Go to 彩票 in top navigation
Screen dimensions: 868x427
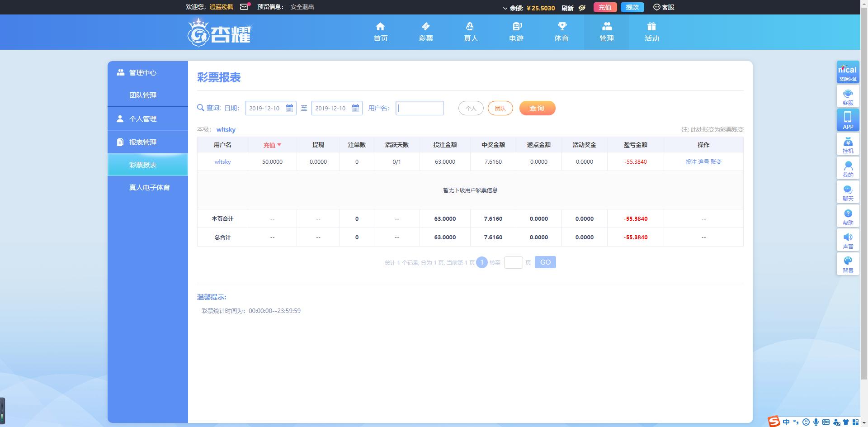point(425,32)
